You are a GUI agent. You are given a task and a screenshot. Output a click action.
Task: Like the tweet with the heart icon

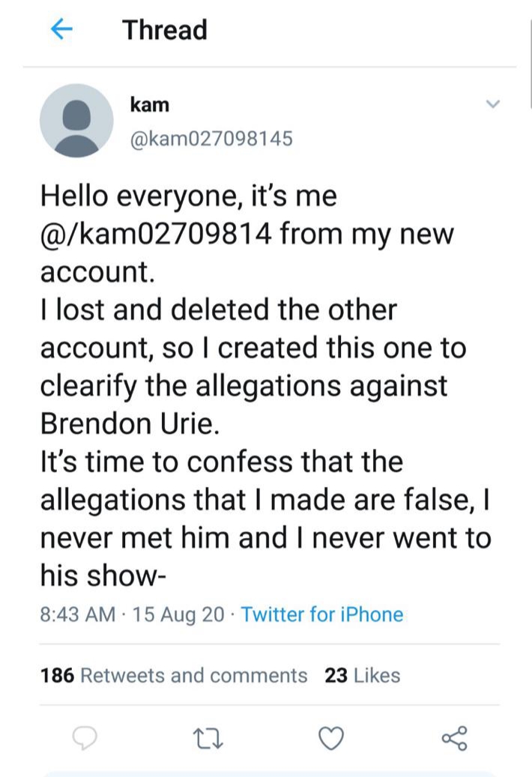(x=330, y=738)
